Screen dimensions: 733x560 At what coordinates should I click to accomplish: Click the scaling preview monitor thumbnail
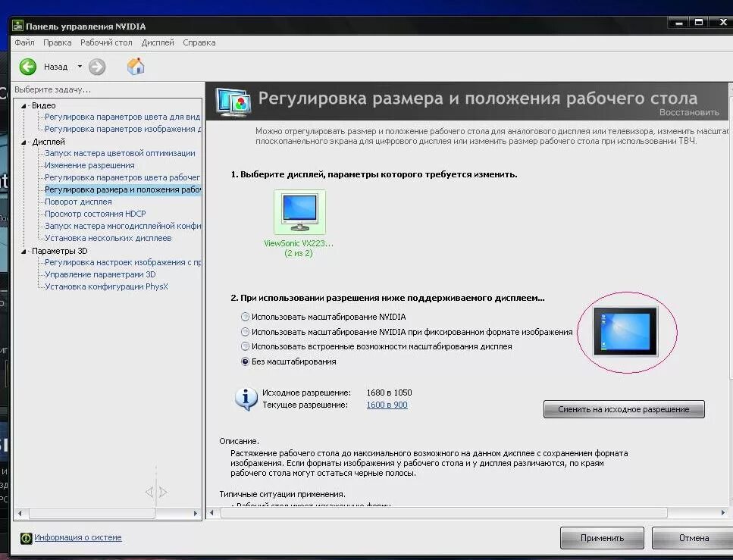[x=625, y=331]
